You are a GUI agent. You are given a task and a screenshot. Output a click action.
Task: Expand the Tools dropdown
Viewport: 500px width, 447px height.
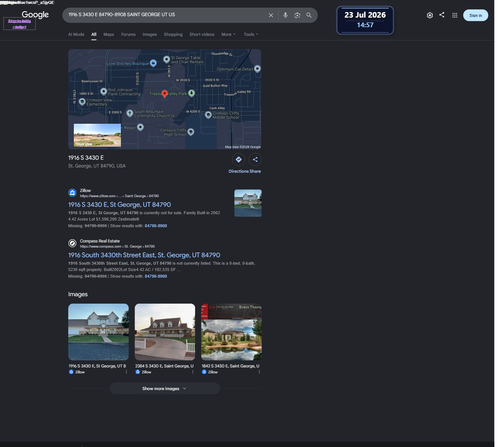251,34
